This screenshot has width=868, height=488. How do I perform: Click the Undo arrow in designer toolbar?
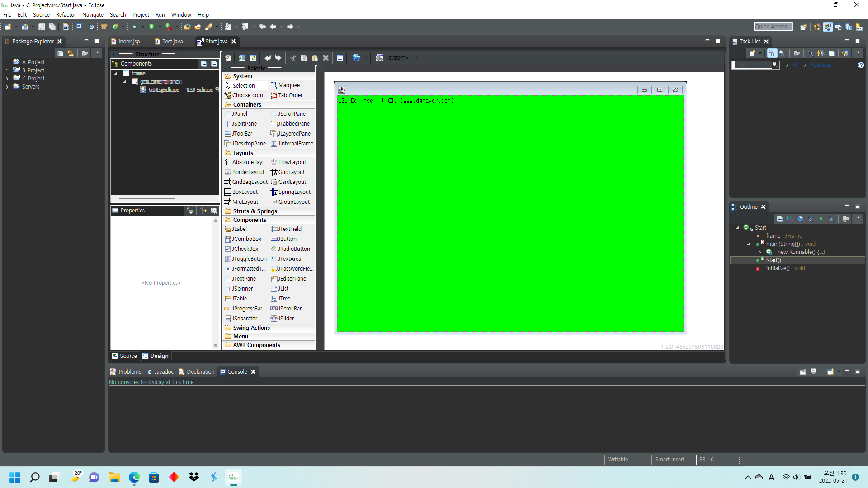(x=268, y=58)
